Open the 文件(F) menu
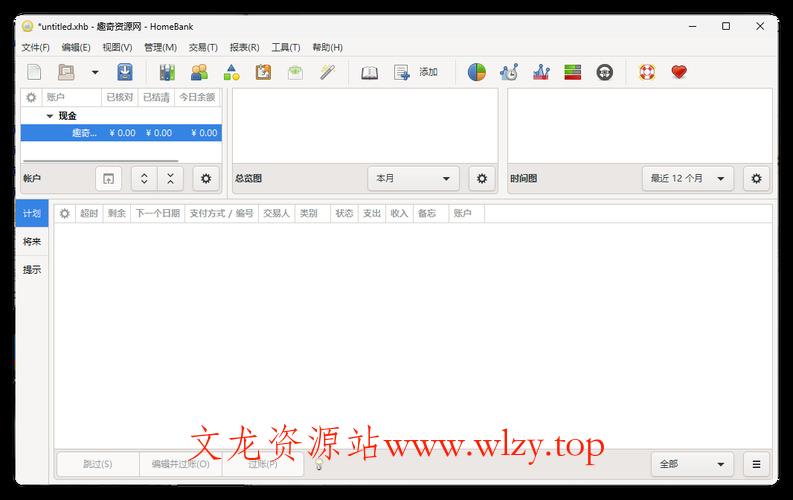Image resolution: width=793 pixels, height=500 pixels. (35, 48)
